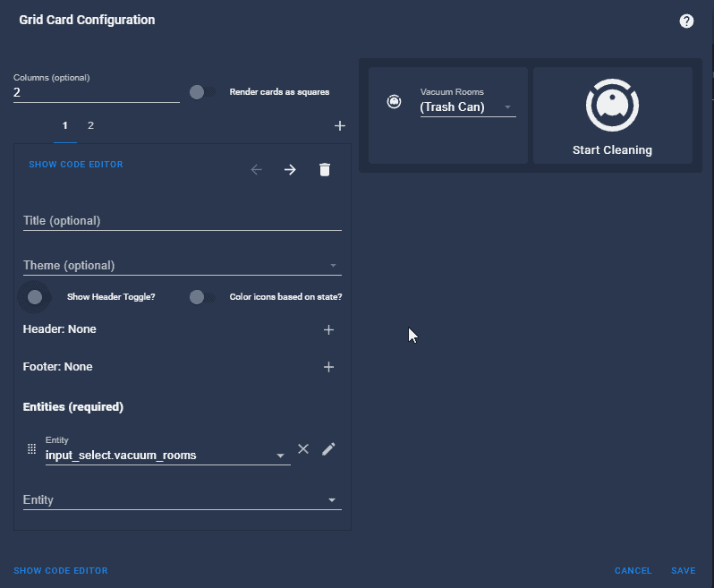714x588 pixels.
Task: Open the empty Entity dropdown arrow
Action: tap(332, 500)
